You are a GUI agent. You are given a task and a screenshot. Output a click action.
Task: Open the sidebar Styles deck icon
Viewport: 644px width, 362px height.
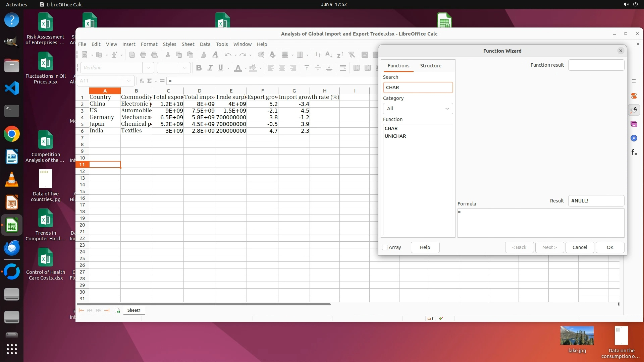click(x=634, y=110)
